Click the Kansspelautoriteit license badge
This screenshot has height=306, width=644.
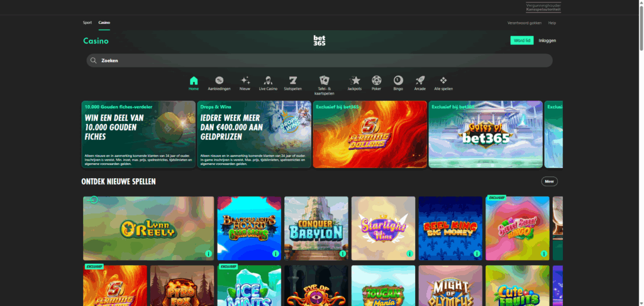(543, 8)
